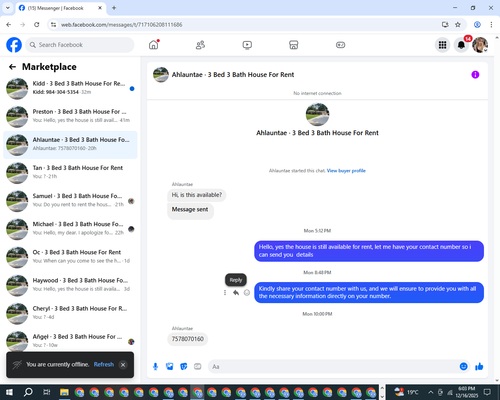Click the message text field Aa
This screenshot has width=500, height=400.
(333, 367)
